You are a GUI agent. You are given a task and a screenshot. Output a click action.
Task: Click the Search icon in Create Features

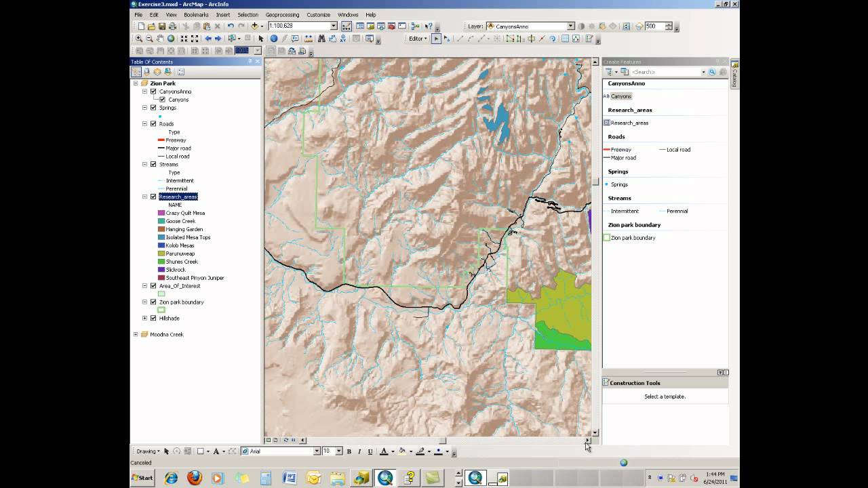point(712,72)
